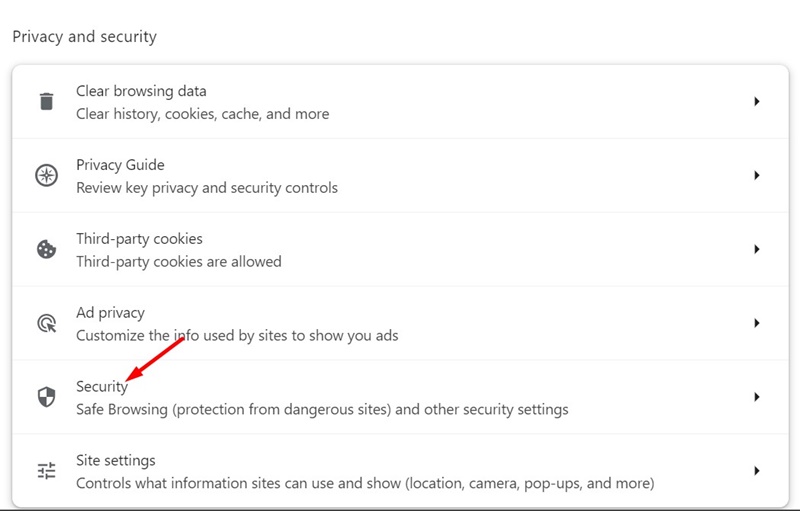
Task: Click the Security shield icon
Action: point(46,397)
